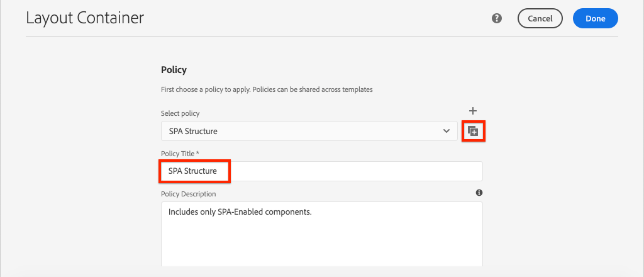
Task: Click the Select policy label
Action: (x=180, y=113)
